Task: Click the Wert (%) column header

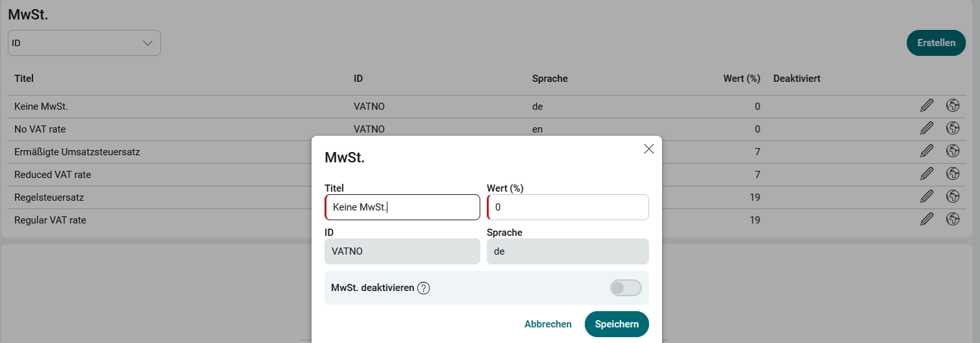Action: coord(741,79)
